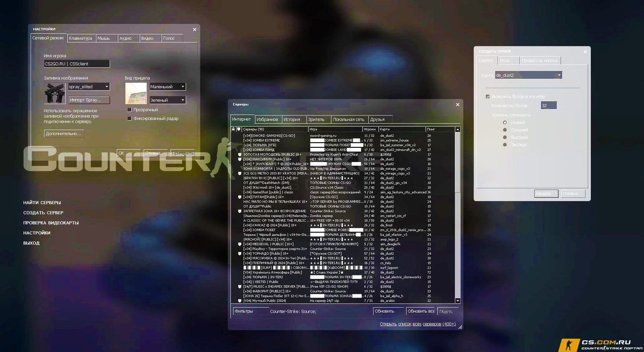Click the crosshair preview image in Настройки

(136, 93)
